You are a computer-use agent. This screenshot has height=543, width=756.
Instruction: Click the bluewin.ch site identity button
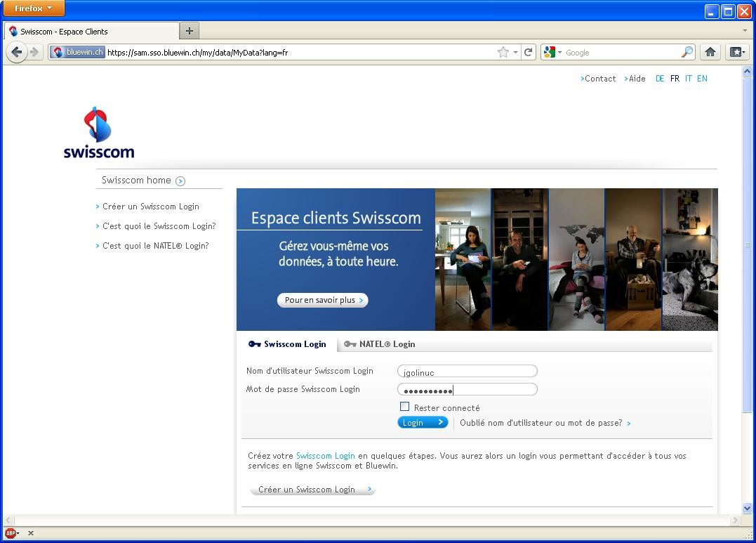pos(77,51)
